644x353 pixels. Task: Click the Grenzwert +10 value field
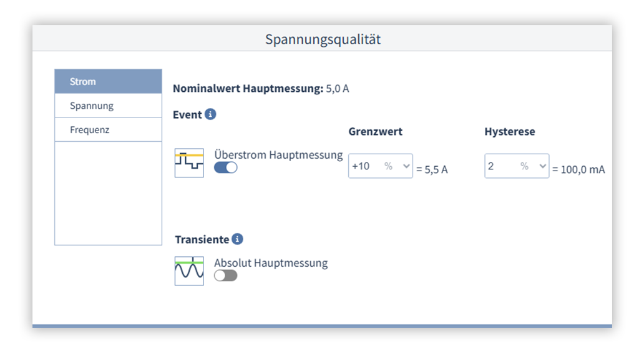tap(363, 166)
